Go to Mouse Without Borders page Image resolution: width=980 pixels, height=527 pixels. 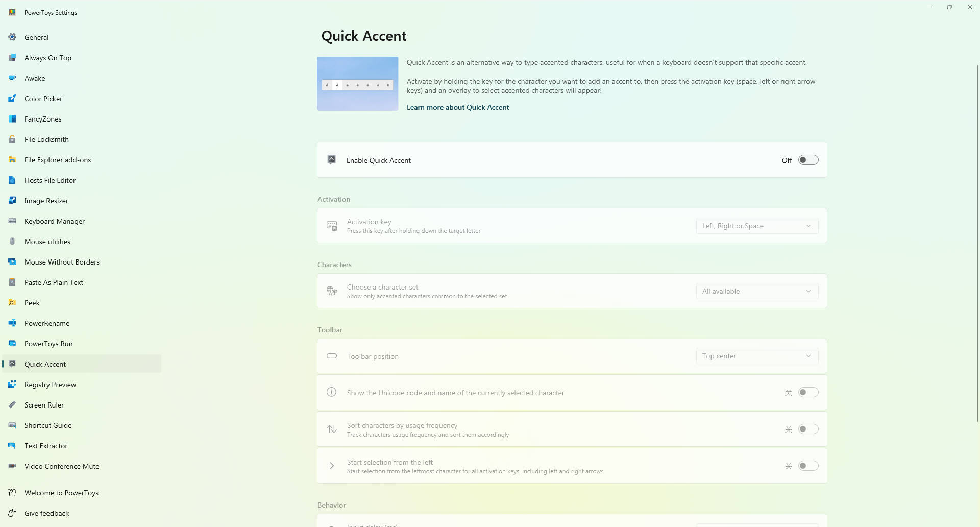click(x=62, y=262)
